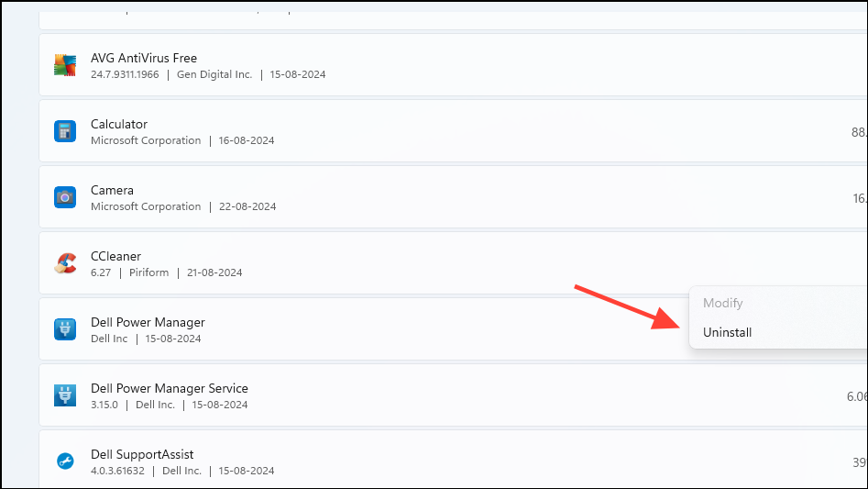Image resolution: width=868 pixels, height=489 pixels.
Task: Choose Uninstall from the context menu
Action: point(727,332)
